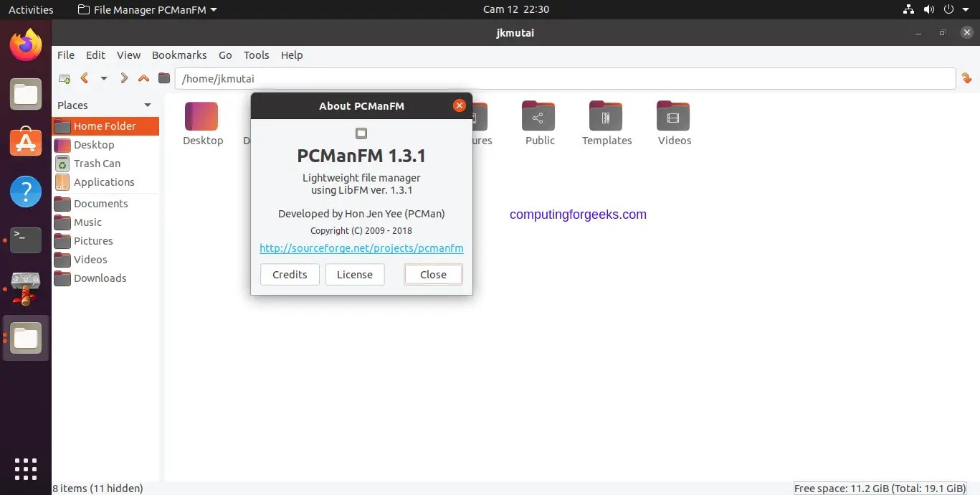Viewport: 980px width, 495px height.
Task: Click the Credits button in About dialog
Action: 290,274
